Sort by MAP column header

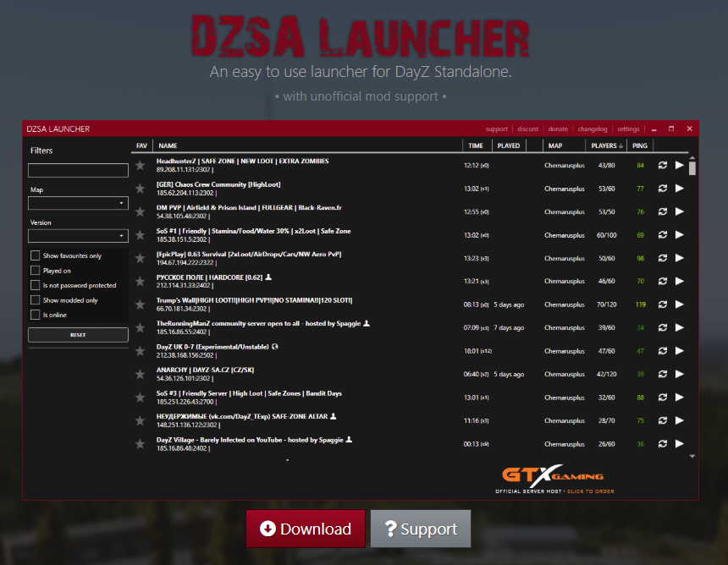pos(555,145)
